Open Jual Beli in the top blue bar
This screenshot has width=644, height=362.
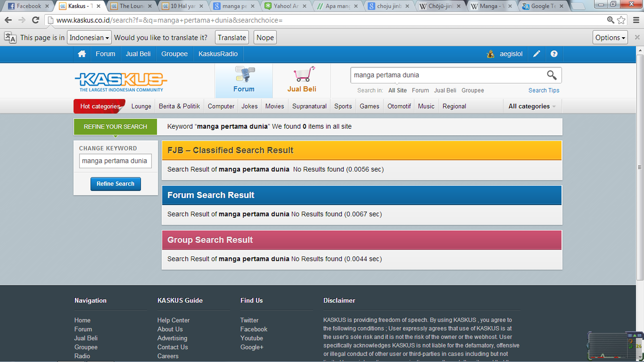138,54
